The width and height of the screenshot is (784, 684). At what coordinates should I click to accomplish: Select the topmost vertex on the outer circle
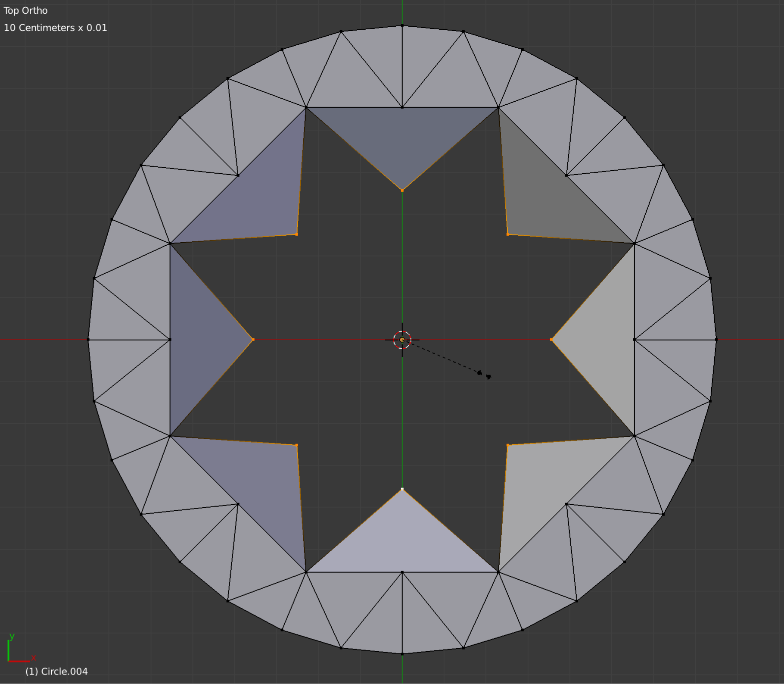coord(402,25)
